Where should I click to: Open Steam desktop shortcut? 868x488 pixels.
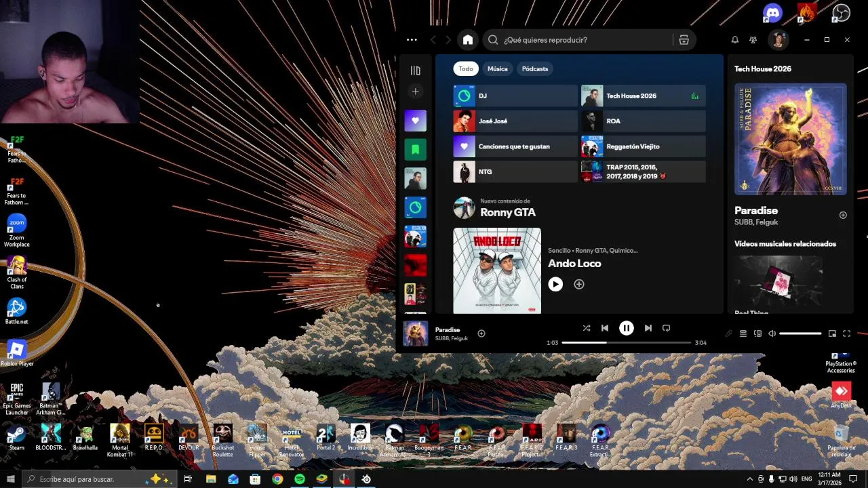click(16, 438)
